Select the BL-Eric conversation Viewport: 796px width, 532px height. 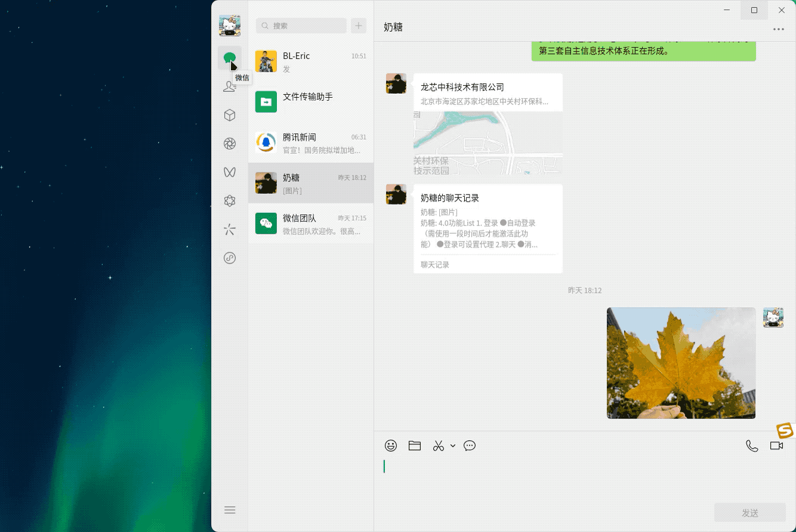point(311,61)
